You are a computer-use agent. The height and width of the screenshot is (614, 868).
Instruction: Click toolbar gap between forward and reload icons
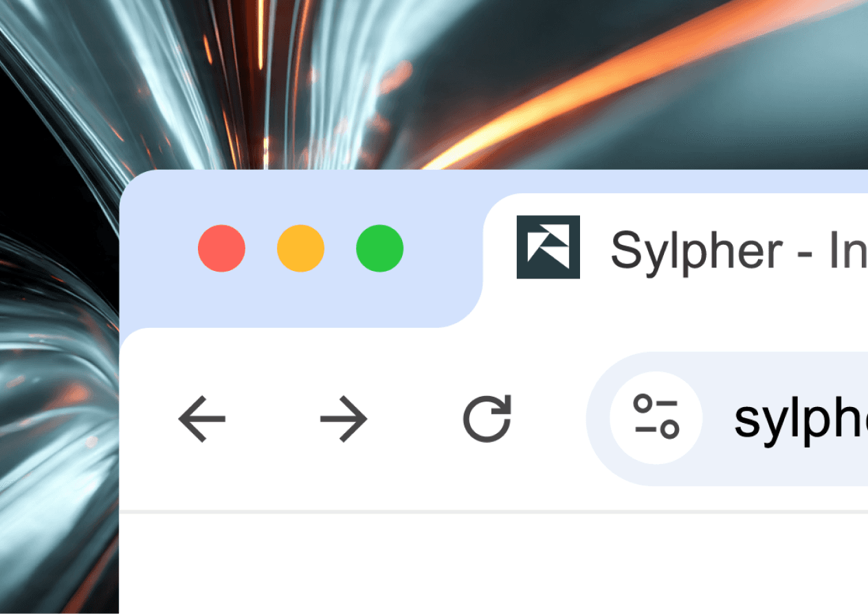[x=415, y=419]
